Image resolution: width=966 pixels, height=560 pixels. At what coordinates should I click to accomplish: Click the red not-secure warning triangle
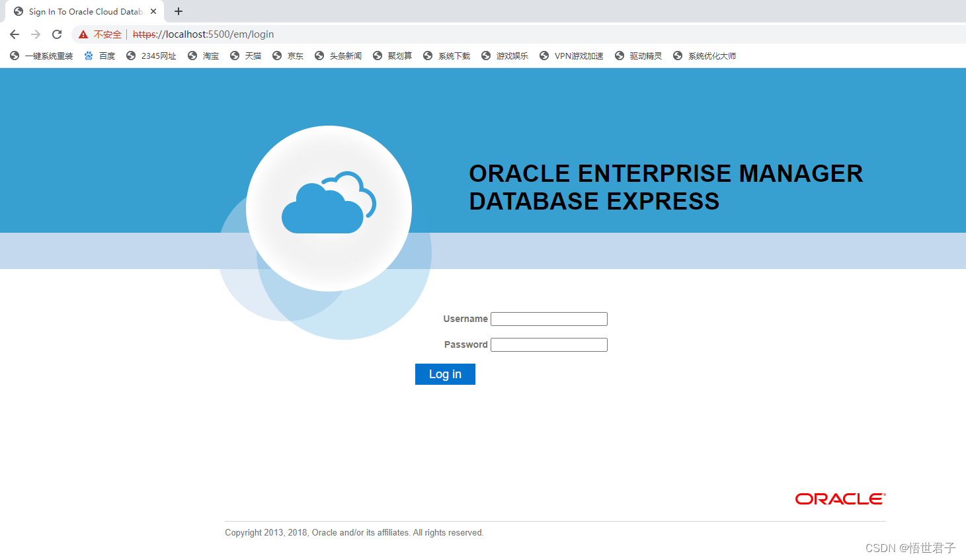point(83,34)
